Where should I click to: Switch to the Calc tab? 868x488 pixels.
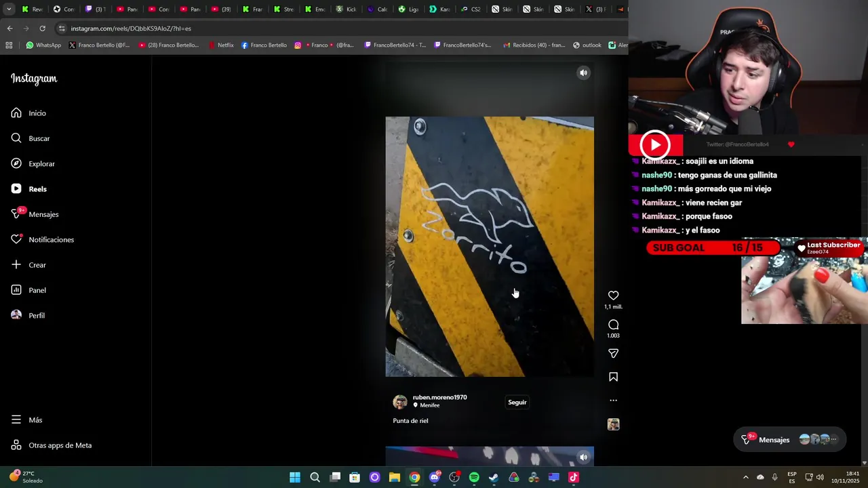pyautogui.click(x=377, y=9)
